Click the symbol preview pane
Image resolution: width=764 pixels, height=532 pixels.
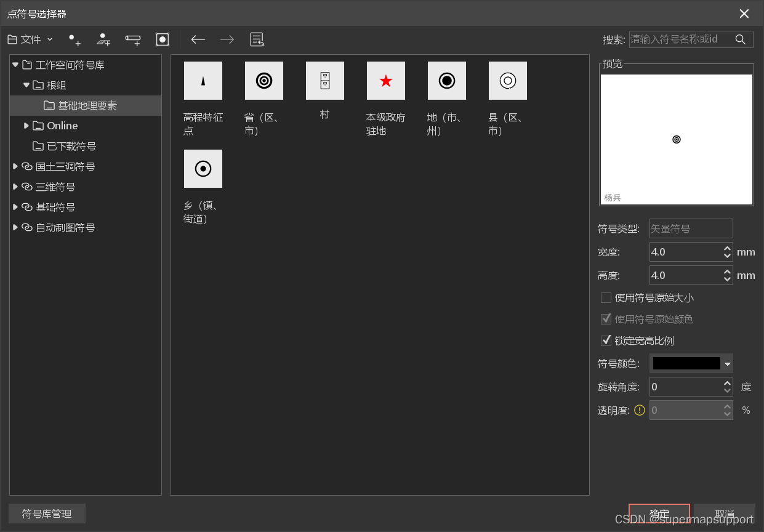click(x=677, y=140)
